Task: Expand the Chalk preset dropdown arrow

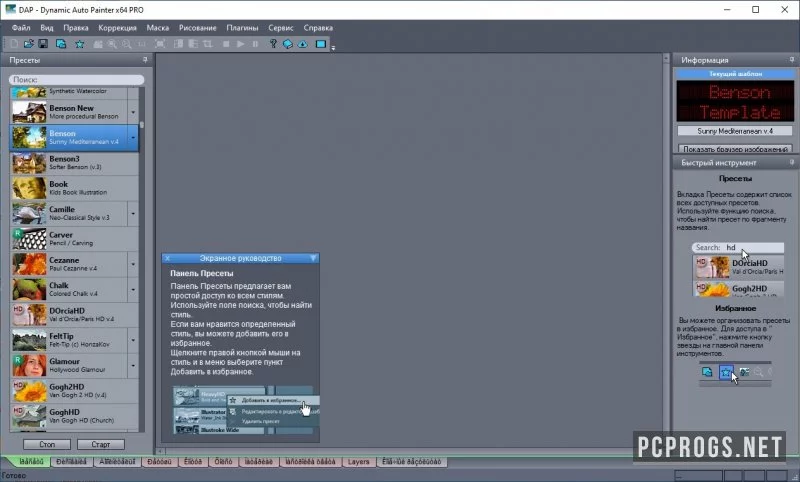Action: coord(133,290)
